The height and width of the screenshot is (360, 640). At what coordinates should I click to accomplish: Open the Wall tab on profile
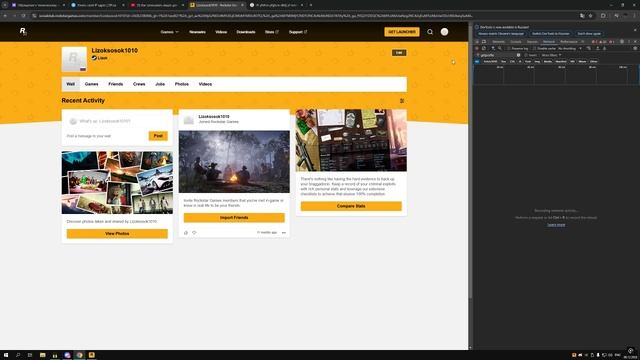point(71,84)
